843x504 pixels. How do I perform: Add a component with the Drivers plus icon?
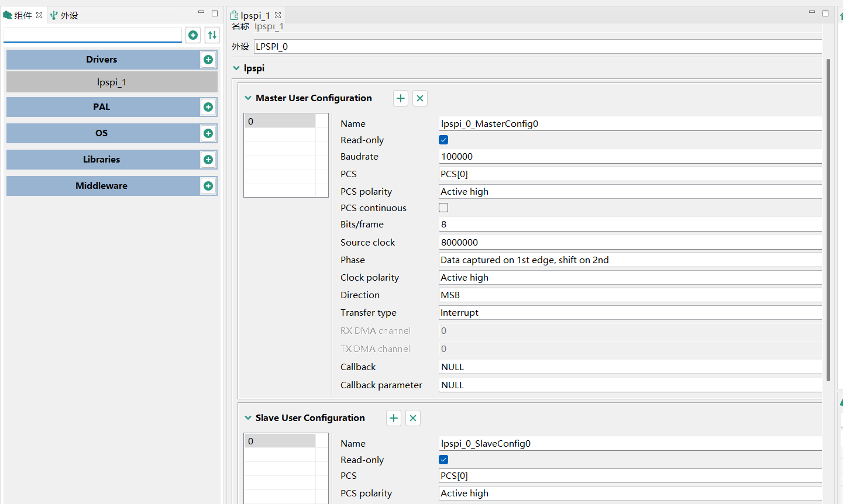(x=208, y=60)
